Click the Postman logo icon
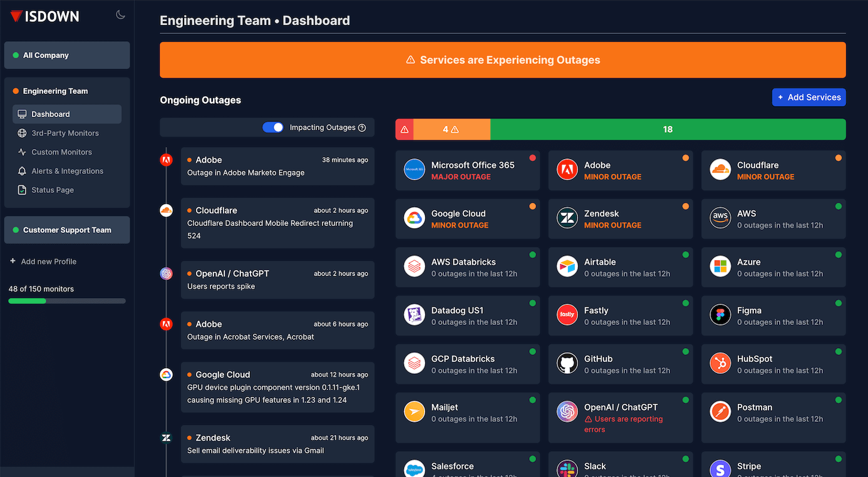Image resolution: width=868 pixels, height=477 pixels. coord(720,412)
